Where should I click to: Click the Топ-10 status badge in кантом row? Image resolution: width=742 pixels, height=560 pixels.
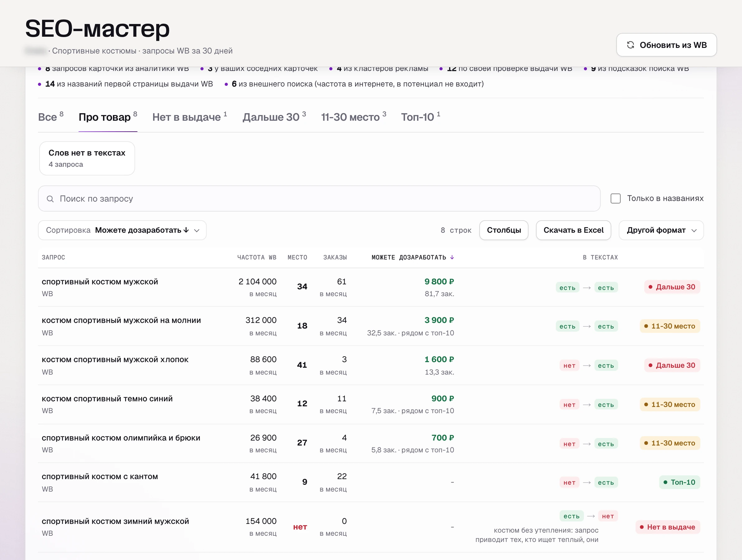click(679, 482)
